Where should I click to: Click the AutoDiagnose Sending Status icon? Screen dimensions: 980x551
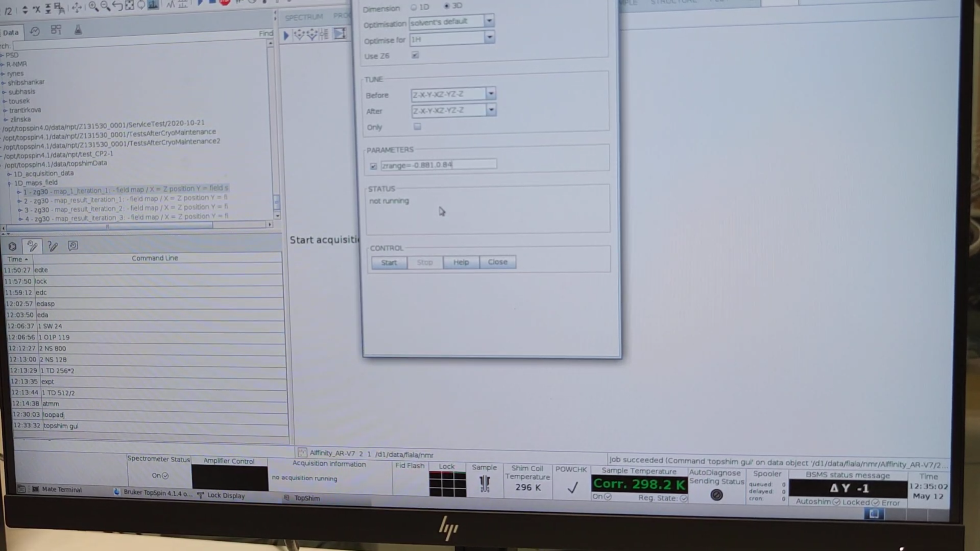point(717,495)
